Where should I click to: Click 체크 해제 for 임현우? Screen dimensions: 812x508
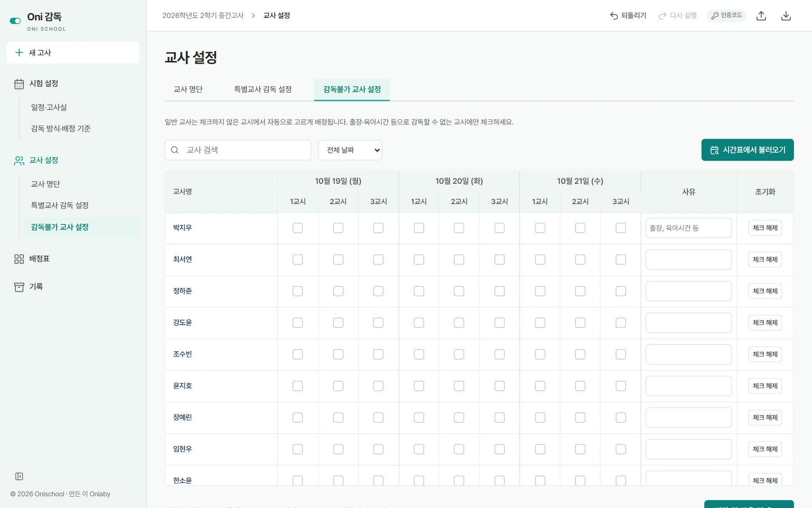[765, 449]
